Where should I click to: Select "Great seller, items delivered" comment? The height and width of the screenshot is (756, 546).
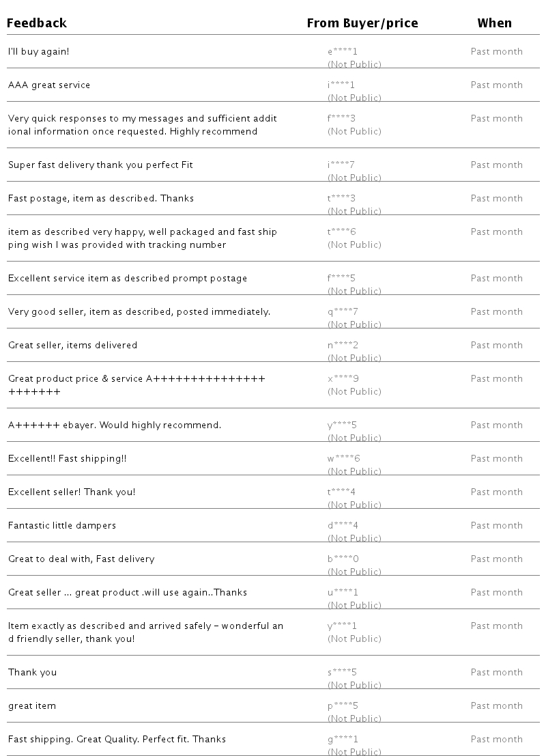[72, 346]
